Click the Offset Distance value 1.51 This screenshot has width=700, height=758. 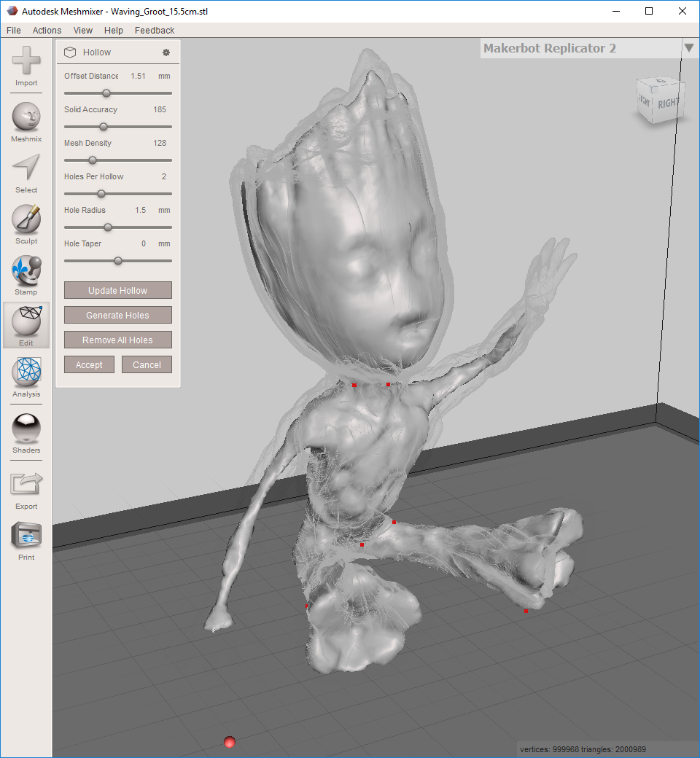point(138,76)
